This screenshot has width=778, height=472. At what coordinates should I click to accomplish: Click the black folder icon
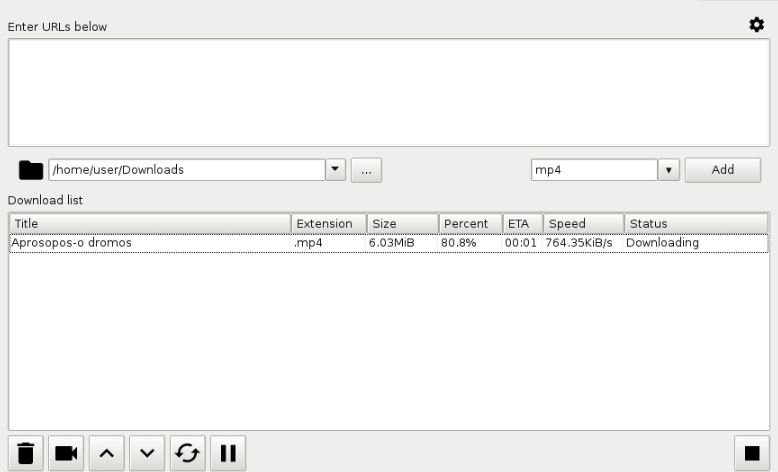point(31,170)
